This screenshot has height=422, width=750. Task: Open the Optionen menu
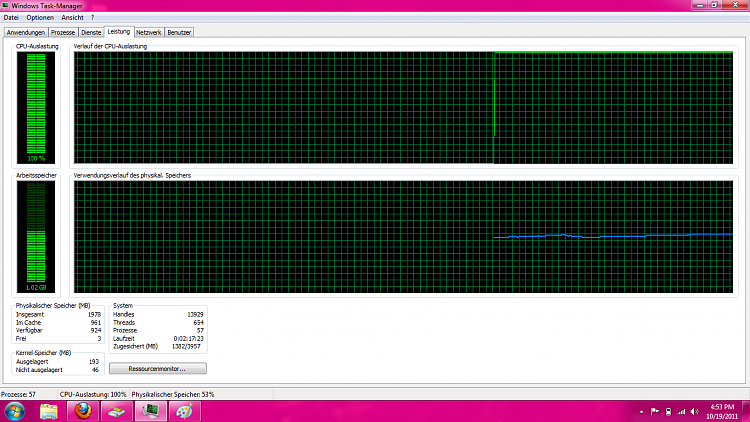point(40,18)
